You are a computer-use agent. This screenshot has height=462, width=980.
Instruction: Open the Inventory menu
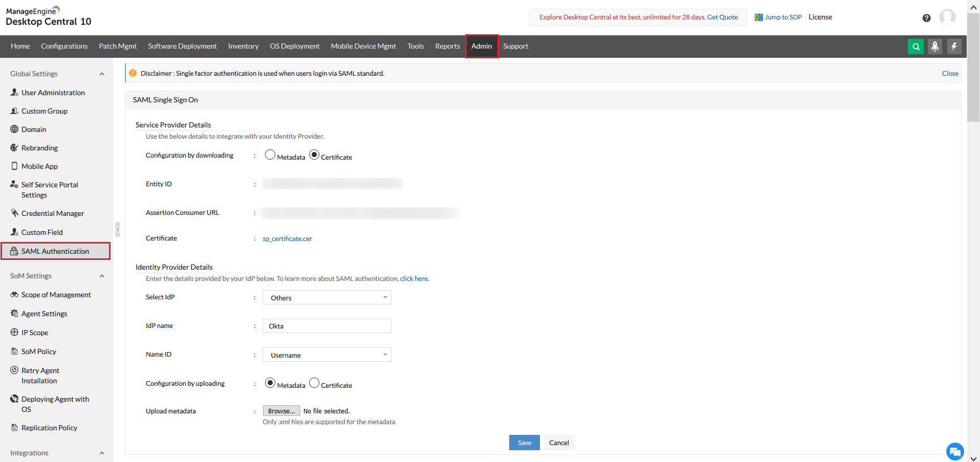(x=244, y=47)
